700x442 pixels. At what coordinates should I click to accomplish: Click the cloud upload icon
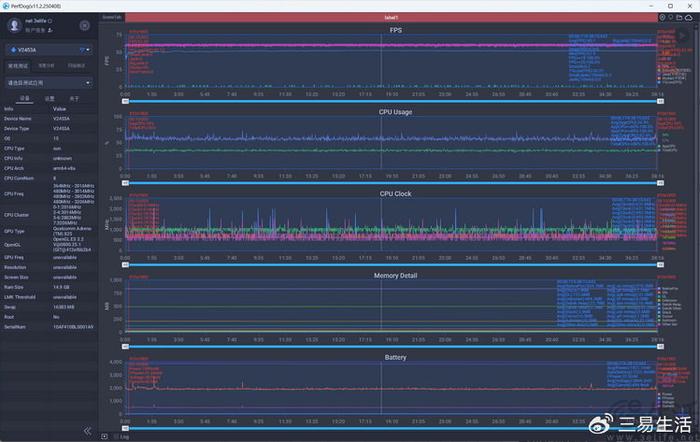pos(689,17)
